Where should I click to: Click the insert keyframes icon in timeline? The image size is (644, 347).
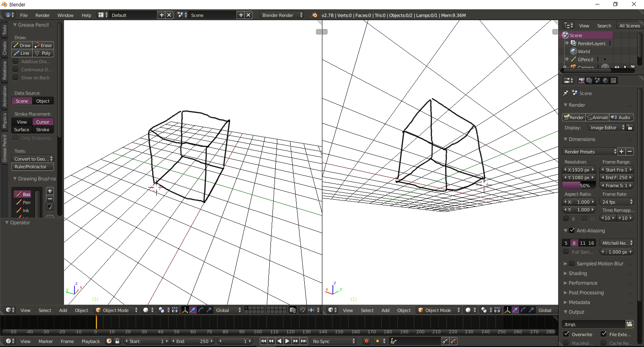[445, 341]
